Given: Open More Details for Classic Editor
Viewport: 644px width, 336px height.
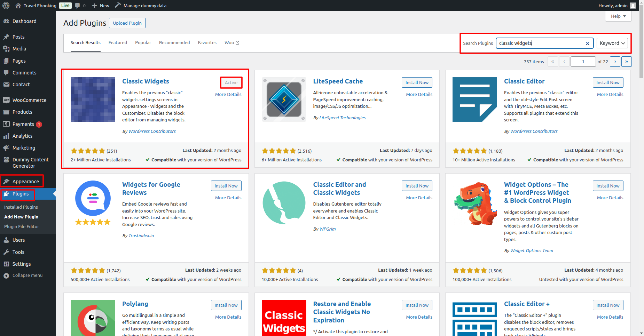Looking at the screenshot, I should pyautogui.click(x=610, y=95).
